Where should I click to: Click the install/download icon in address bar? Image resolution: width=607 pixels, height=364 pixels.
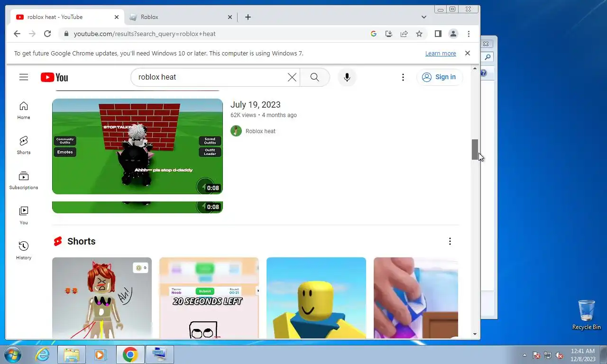click(389, 34)
